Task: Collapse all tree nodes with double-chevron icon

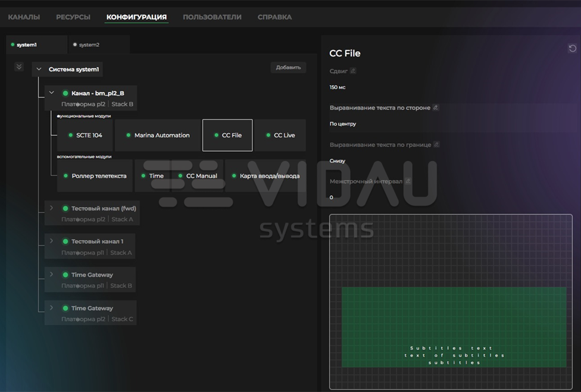Action: [19, 67]
